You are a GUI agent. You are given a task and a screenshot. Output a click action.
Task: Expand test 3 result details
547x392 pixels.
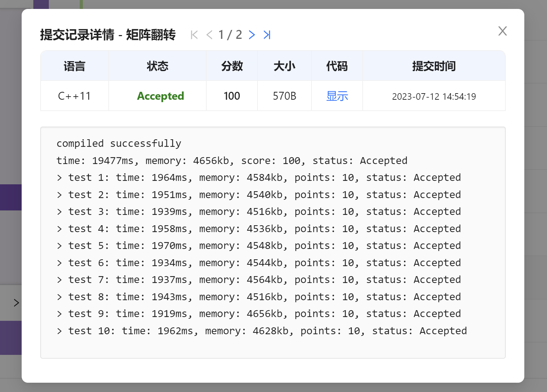[x=59, y=212]
